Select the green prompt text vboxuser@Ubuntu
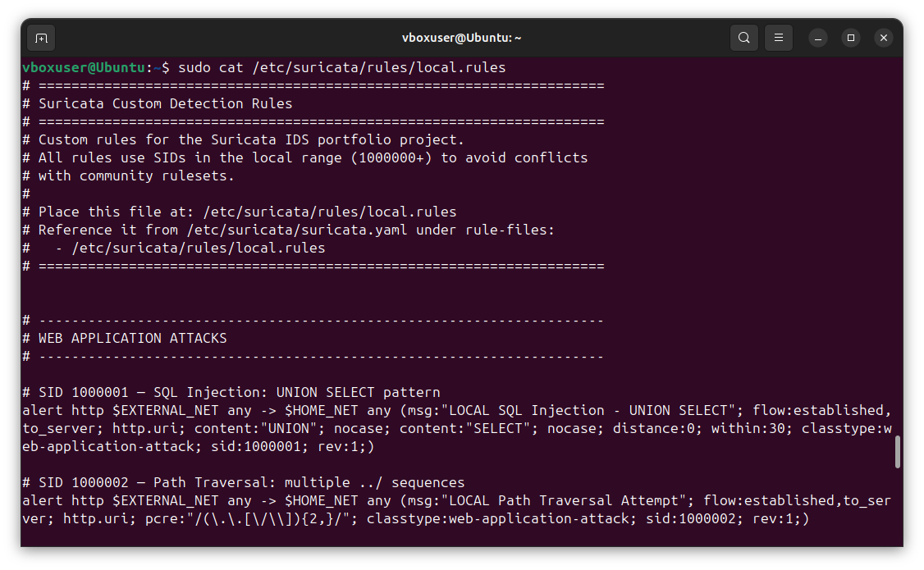The width and height of the screenshot is (924, 570). point(82,67)
